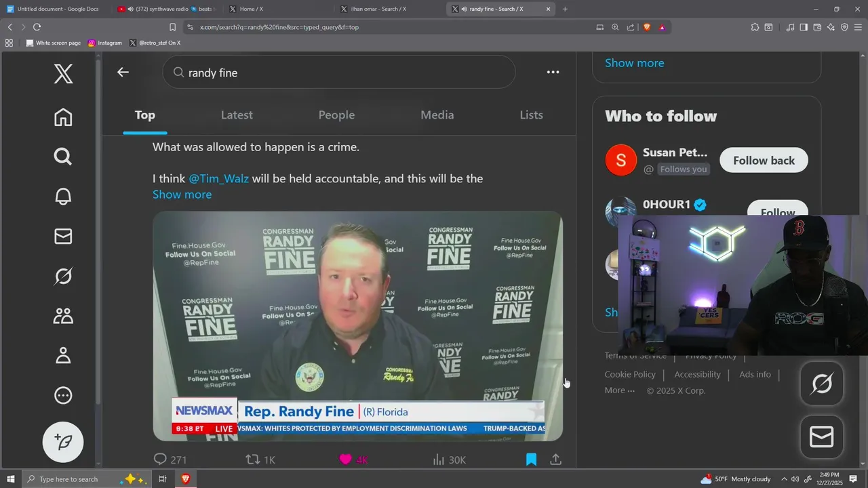This screenshot has width=868, height=488.
Task: Click browser back navigation arrow
Action: (9, 27)
